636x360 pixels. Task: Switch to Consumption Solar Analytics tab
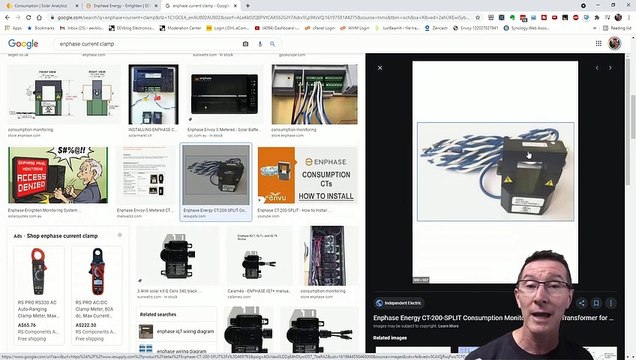41,6
